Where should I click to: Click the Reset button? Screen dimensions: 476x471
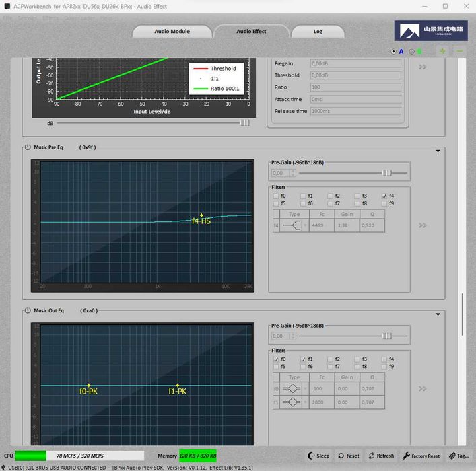pyautogui.click(x=349, y=456)
